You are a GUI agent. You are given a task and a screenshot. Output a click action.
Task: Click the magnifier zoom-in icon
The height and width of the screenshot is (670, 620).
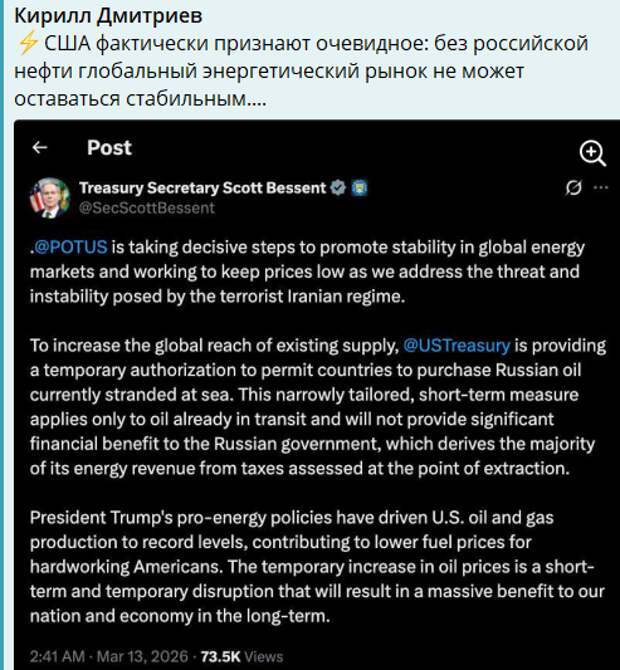tap(593, 152)
